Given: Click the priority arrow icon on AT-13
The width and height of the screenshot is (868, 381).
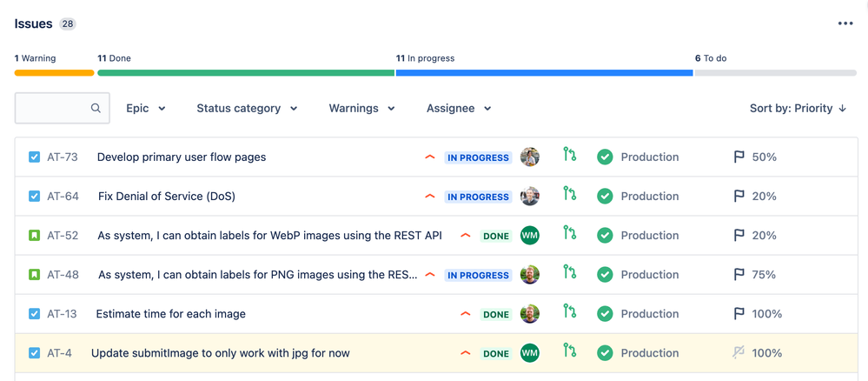Looking at the screenshot, I should [x=466, y=314].
